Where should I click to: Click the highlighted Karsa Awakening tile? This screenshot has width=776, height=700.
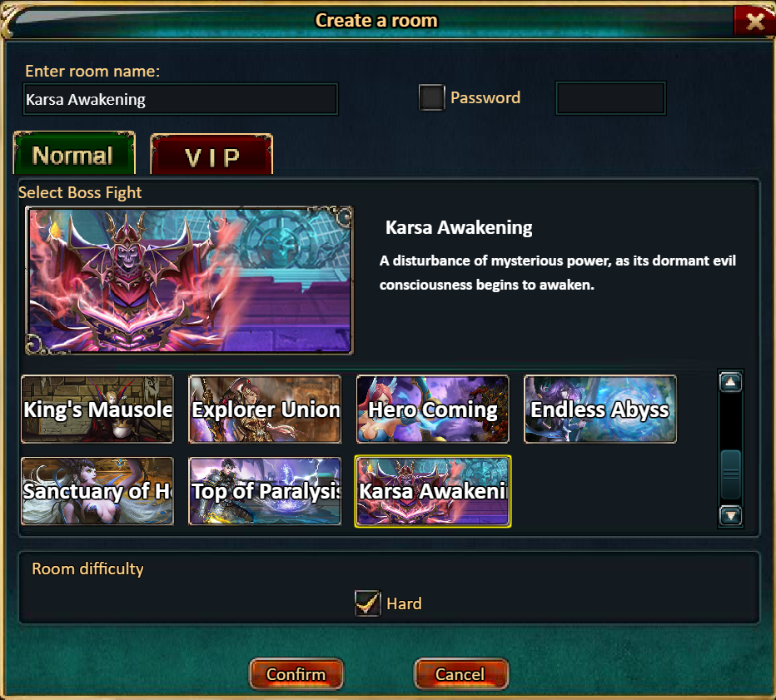click(433, 491)
